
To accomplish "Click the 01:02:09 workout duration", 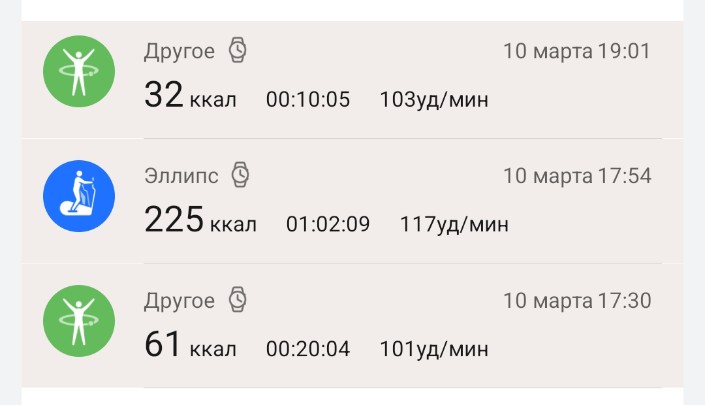I will [x=328, y=224].
